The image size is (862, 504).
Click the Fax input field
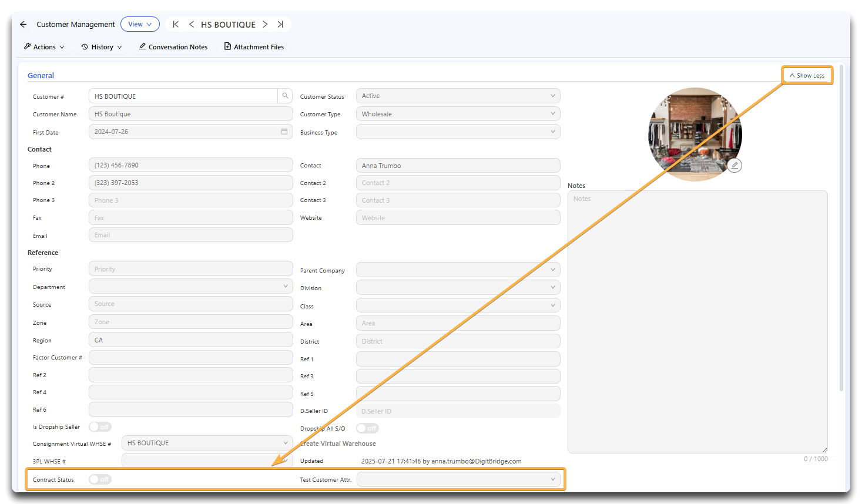[191, 217]
